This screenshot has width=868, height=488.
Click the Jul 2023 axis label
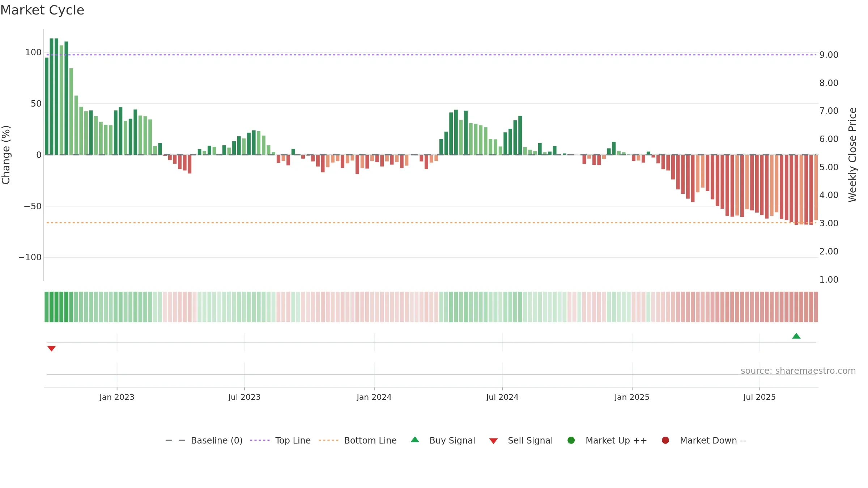244,397
